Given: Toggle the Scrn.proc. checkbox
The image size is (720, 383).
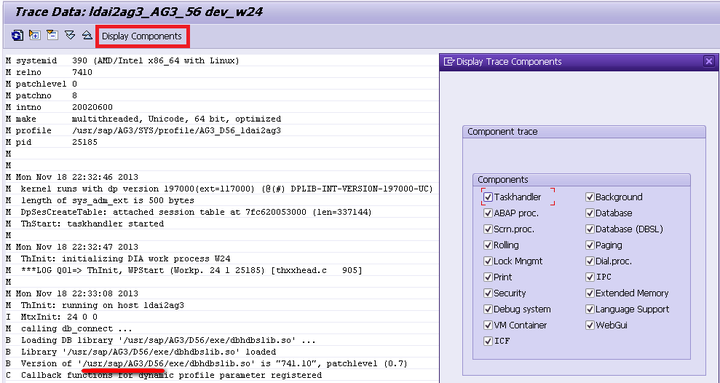Looking at the screenshot, I should tap(488, 229).
